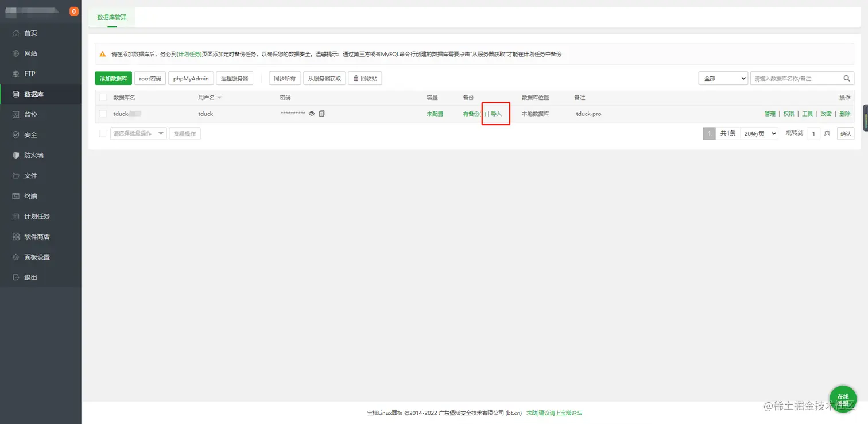Image resolution: width=868 pixels, height=424 pixels.
Task: Click root密码 button
Action: tap(150, 78)
